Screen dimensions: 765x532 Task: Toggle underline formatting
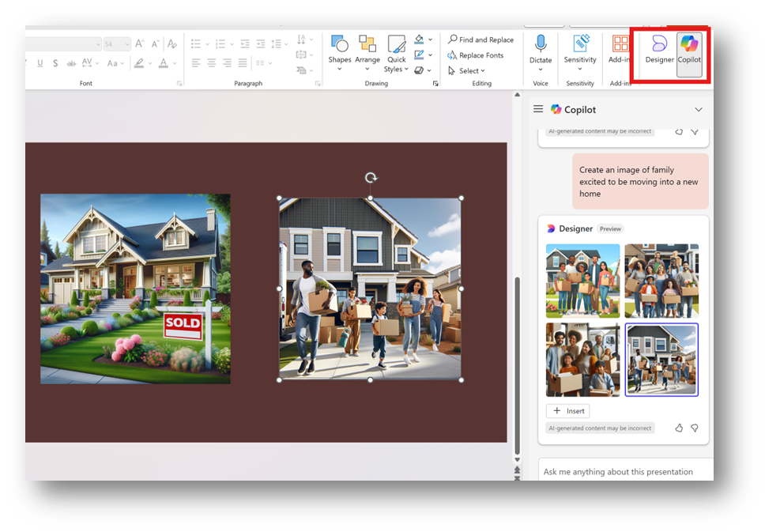click(40, 63)
